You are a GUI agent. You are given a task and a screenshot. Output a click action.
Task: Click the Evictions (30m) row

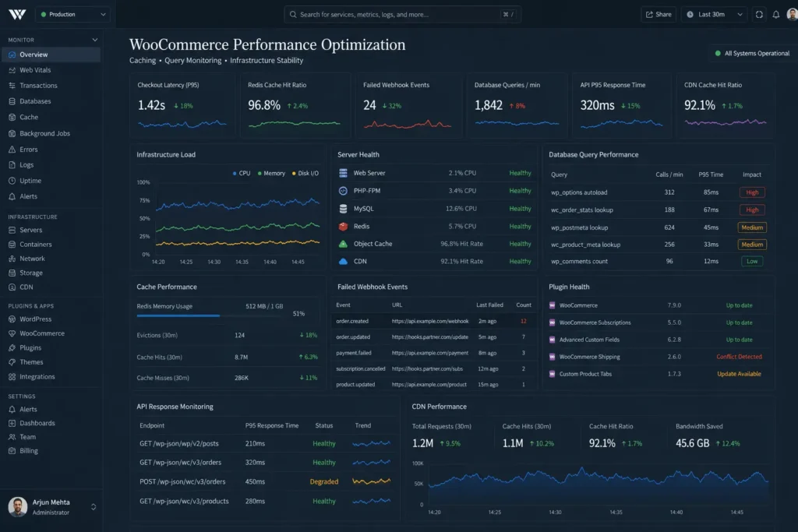click(x=227, y=335)
